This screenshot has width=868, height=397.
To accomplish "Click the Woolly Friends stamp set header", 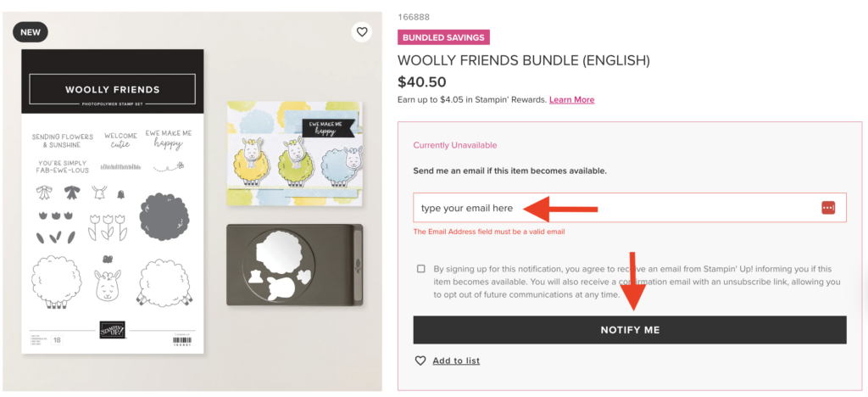I will (x=113, y=89).
